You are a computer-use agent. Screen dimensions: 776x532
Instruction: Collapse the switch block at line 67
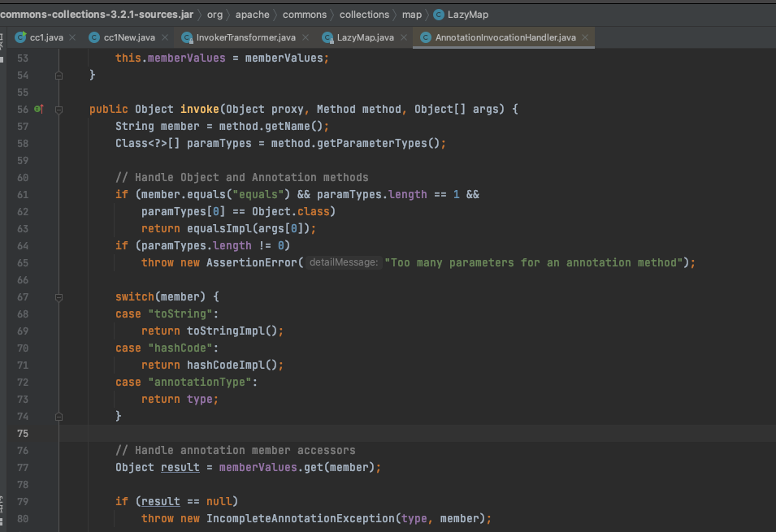click(x=59, y=297)
